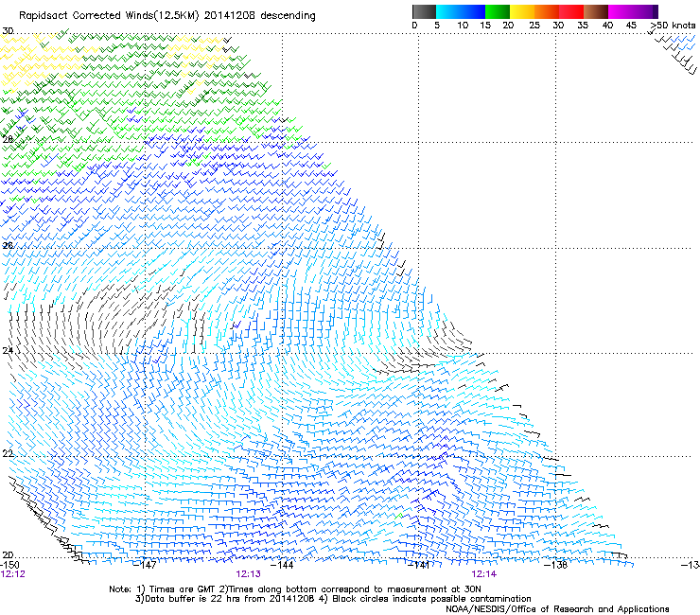Screen dimensions: 700x615
Task: Click the '25' legend scale number
Action: [534, 26]
